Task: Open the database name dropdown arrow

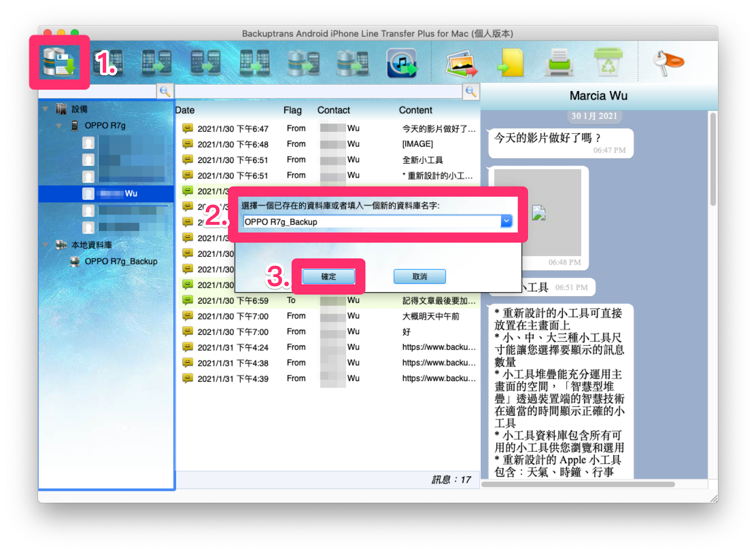Action: [x=506, y=221]
